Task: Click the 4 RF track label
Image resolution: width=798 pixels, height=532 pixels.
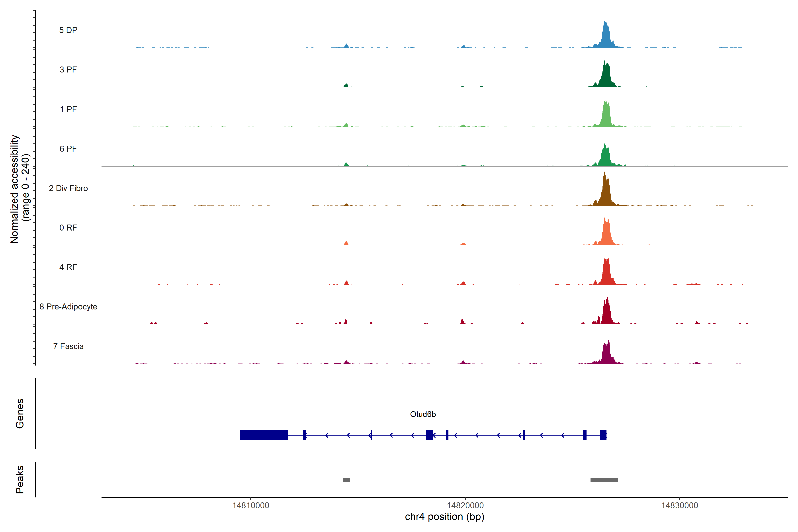Action: coord(68,267)
